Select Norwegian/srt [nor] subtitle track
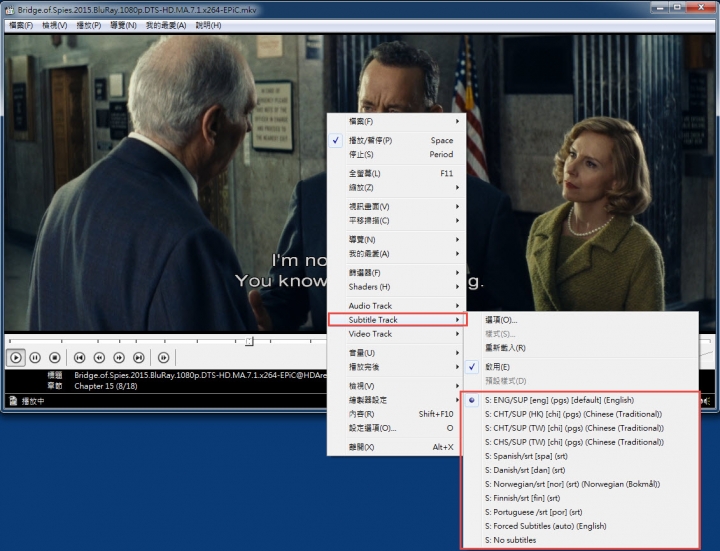This screenshot has width=720, height=551. 581,484
